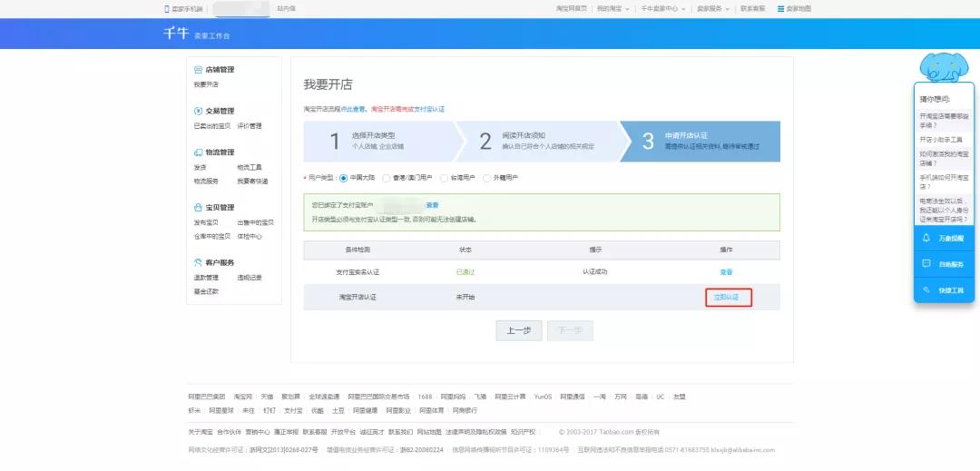This screenshot has height=471, width=980.
Task: Select 外籍用户 radio button
Action: tap(487, 178)
